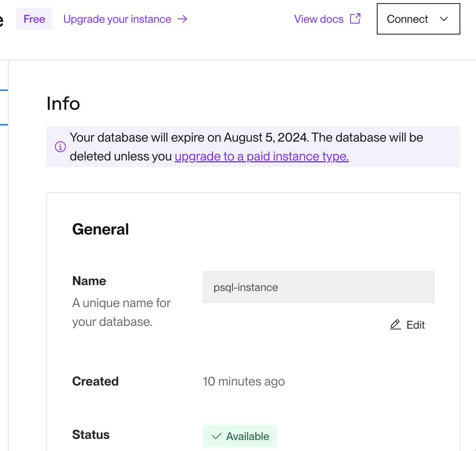Click the external link icon beside View docs
This screenshot has height=451, width=476.
tap(355, 18)
